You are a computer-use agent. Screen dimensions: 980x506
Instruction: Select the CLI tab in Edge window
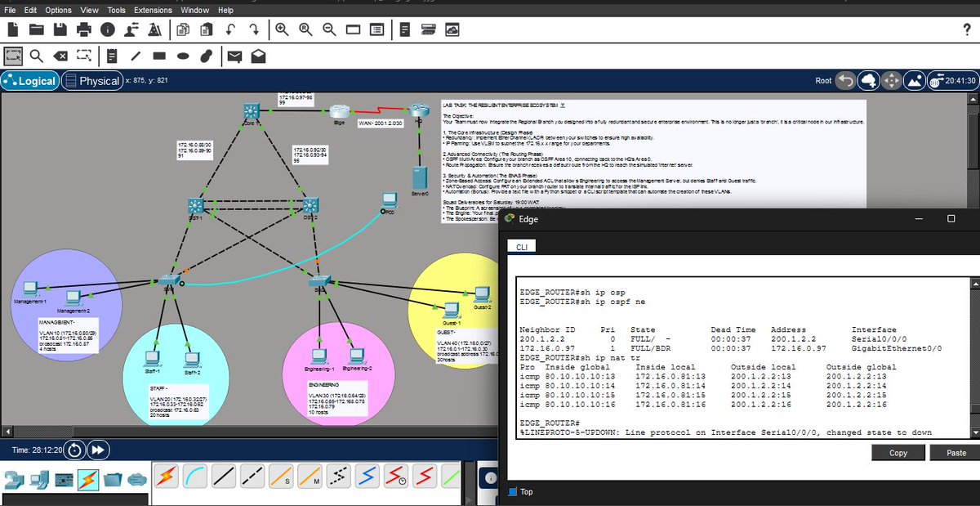pos(520,247)
